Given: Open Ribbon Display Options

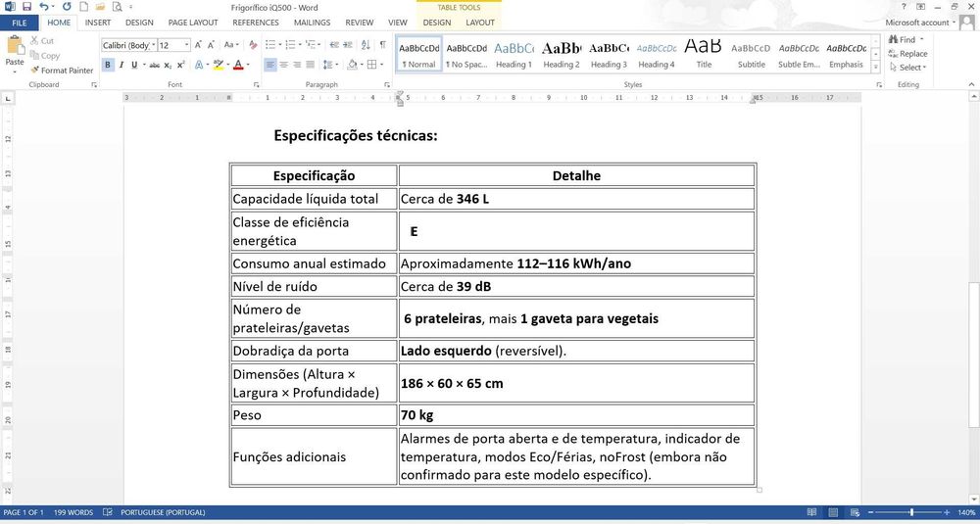Looking at the screenshot, I should (x=920, y=6).
